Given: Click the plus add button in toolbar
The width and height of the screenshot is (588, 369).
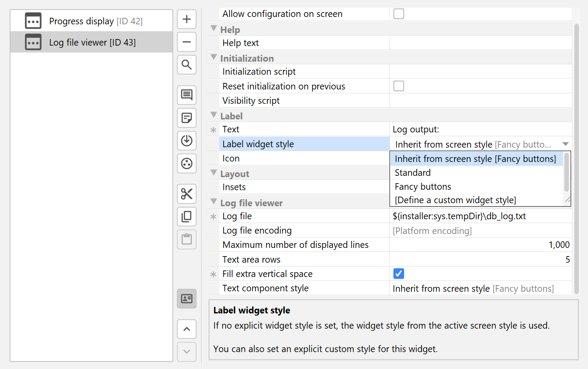Looking at the screenshot, I should 187,20.
